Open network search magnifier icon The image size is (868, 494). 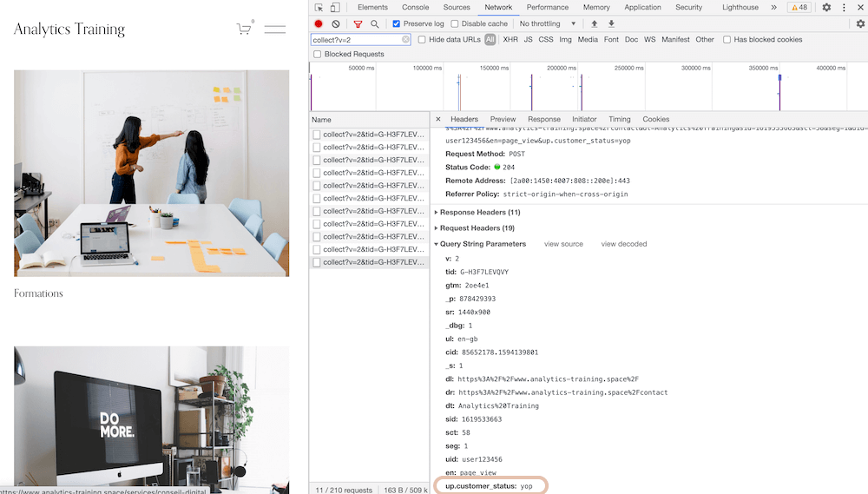tap(375, 23)
